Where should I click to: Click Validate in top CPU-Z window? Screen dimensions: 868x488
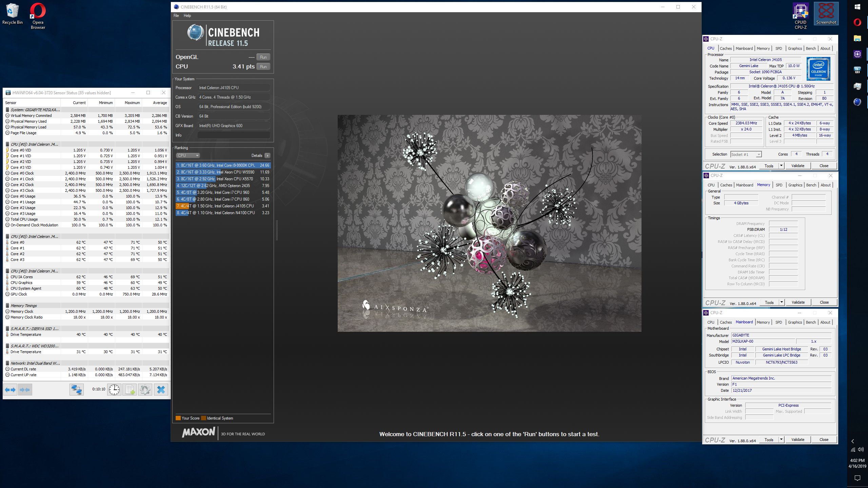click(798, 166)
